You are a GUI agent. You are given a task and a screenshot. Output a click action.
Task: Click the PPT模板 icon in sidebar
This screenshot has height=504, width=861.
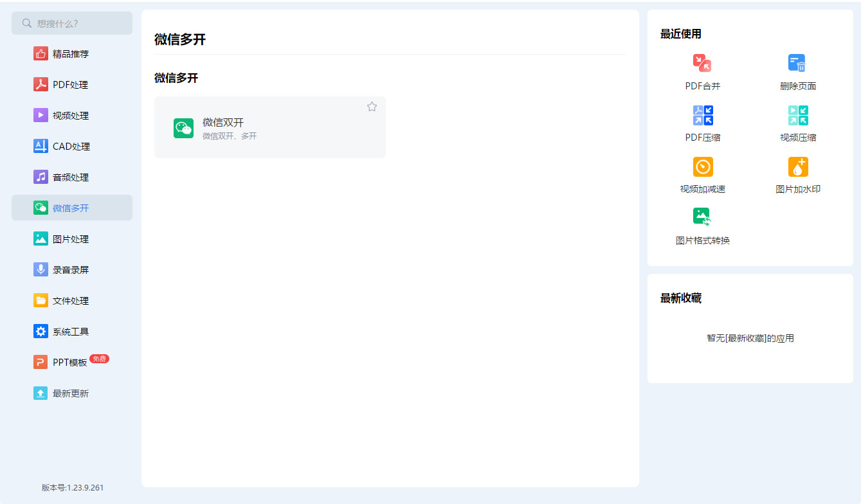[x=41, y=363]
